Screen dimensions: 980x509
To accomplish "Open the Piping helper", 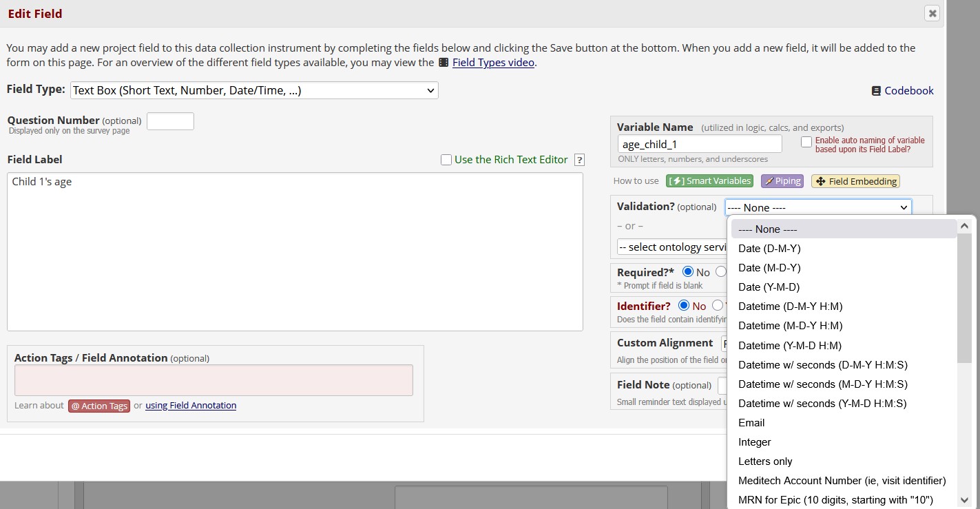I will 782,180.
